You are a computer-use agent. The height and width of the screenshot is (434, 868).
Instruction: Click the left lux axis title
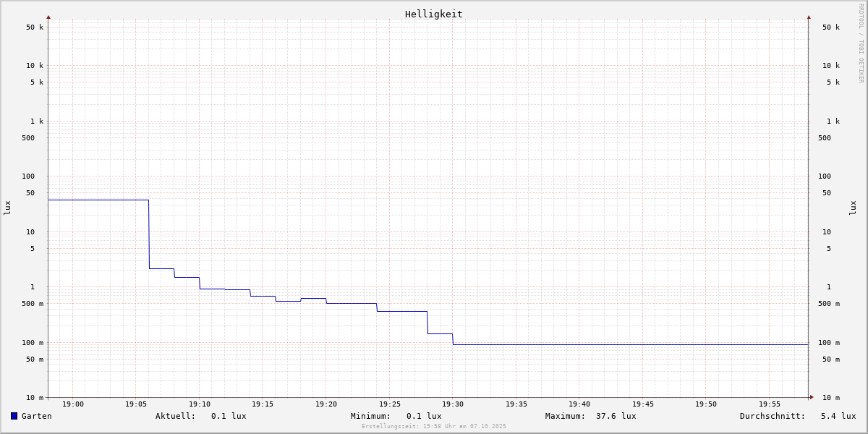coord(7,208)
